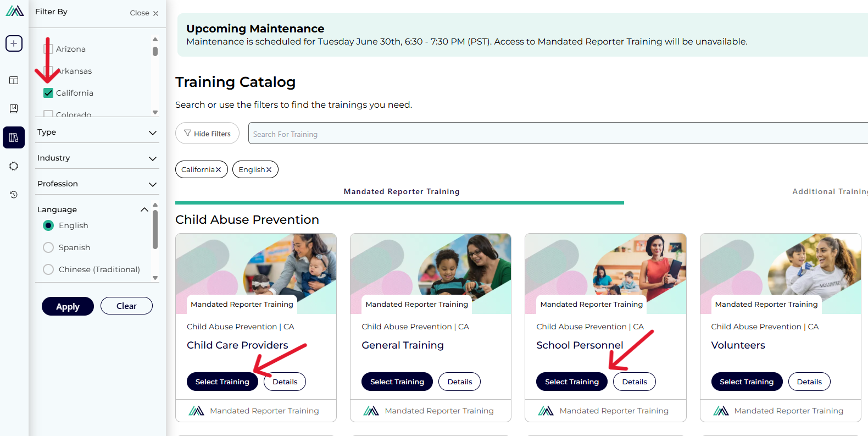Remove the English filter chip
868x436 pixels.
tap(269, 169)
